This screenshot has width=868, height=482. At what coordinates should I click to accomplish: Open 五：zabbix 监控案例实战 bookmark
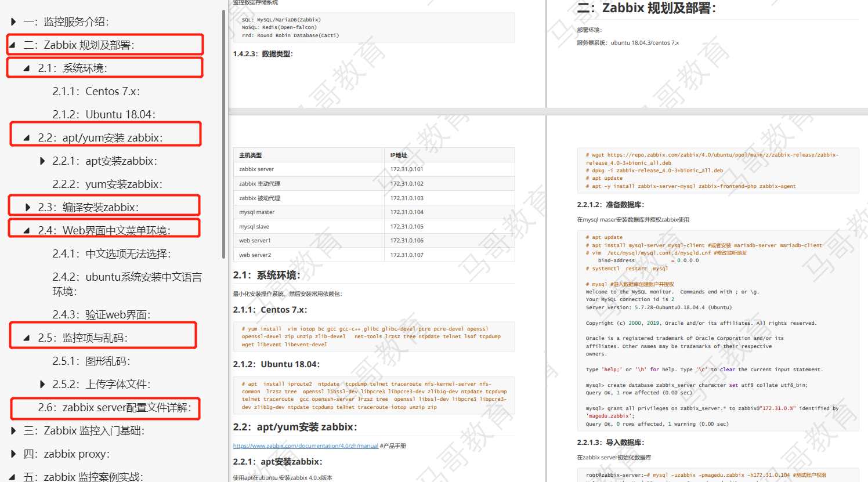[84, 477]
